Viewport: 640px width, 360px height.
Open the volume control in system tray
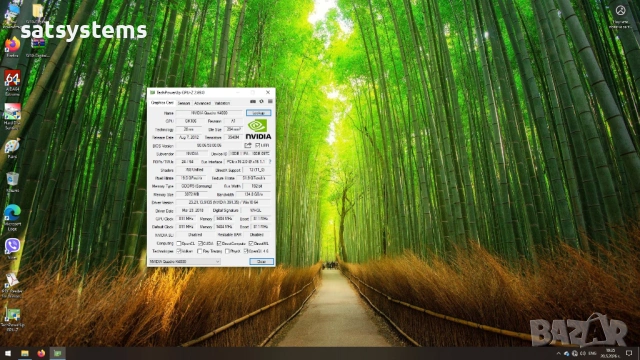pos(583,353)
